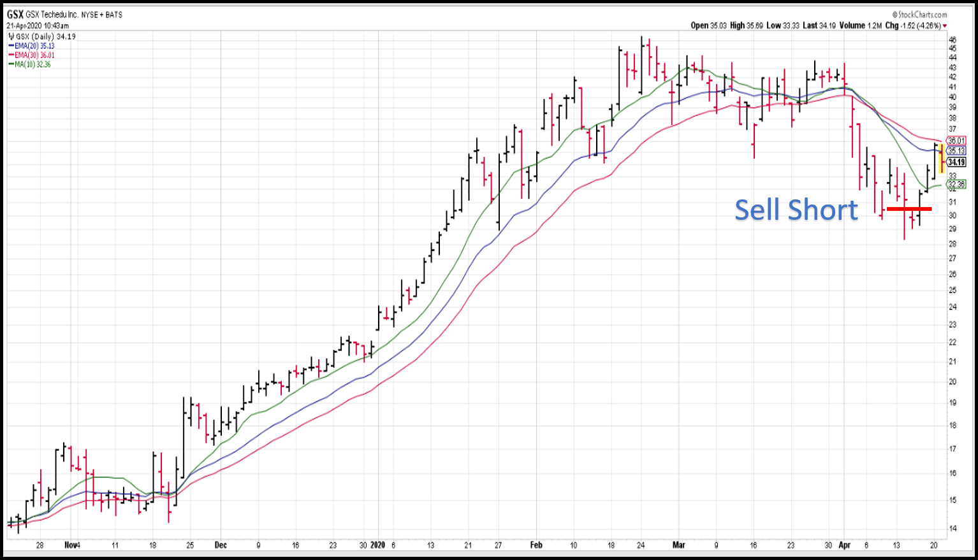Click the 'Mar' label on the date axis

pos(679,545)
